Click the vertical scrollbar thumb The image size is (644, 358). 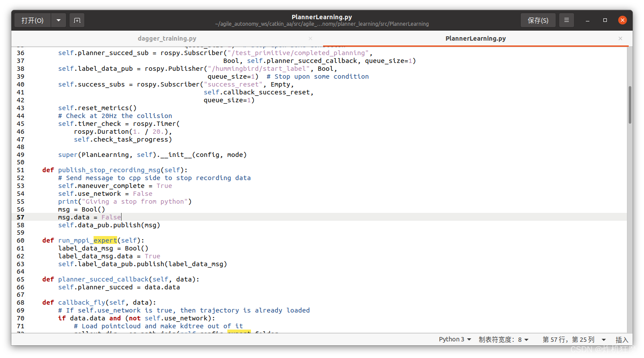pyautogui.click(x=630, y=105)
